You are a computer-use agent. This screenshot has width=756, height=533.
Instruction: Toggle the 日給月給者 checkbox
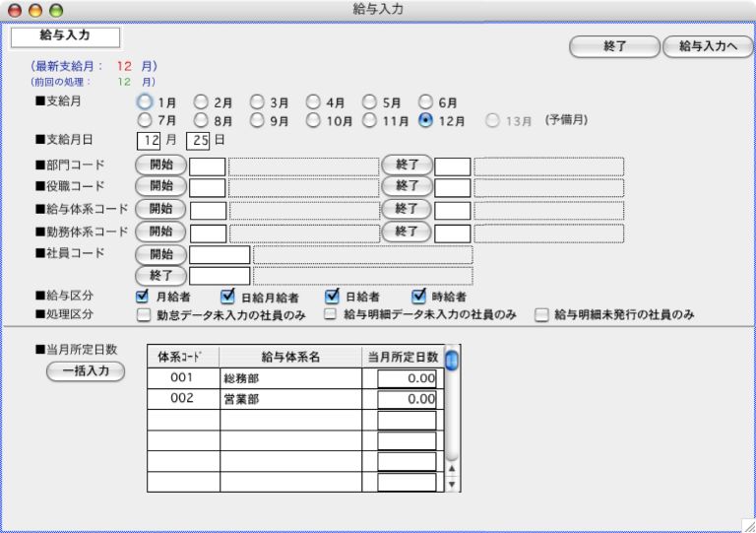coord(228,296)
